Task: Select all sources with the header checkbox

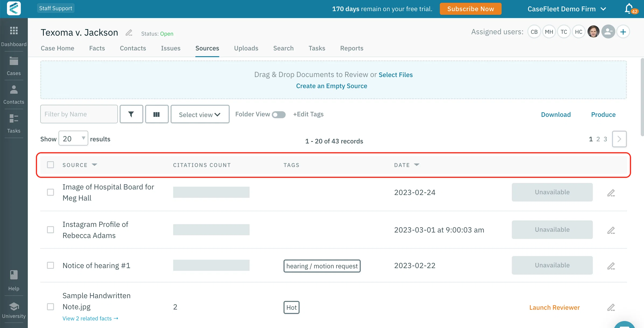Action: 50,165
